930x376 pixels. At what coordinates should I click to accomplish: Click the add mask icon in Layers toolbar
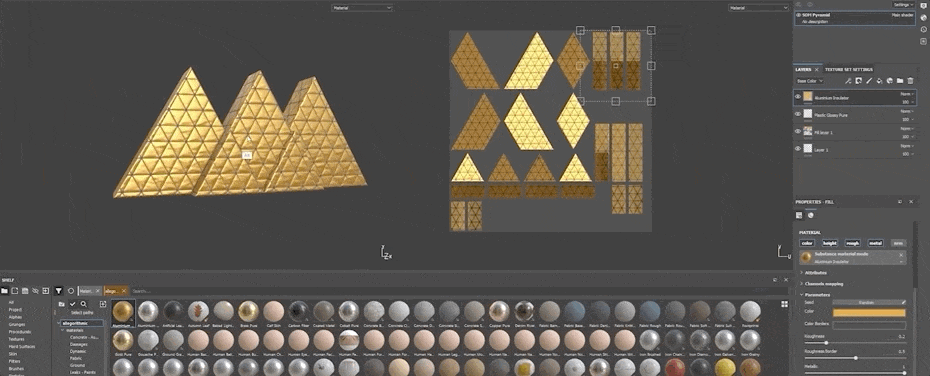(x=858, y=81)
